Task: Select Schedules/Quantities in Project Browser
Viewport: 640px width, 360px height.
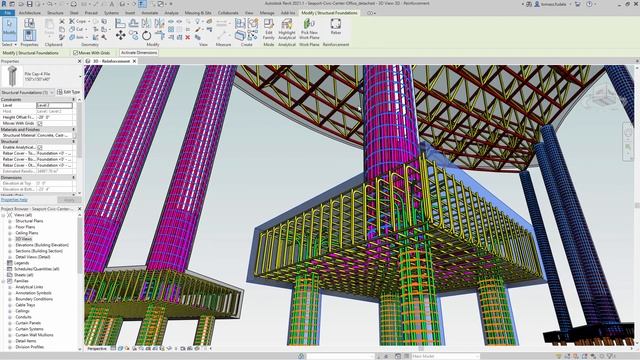Action: pyautogui.click(x=37, y=269)
